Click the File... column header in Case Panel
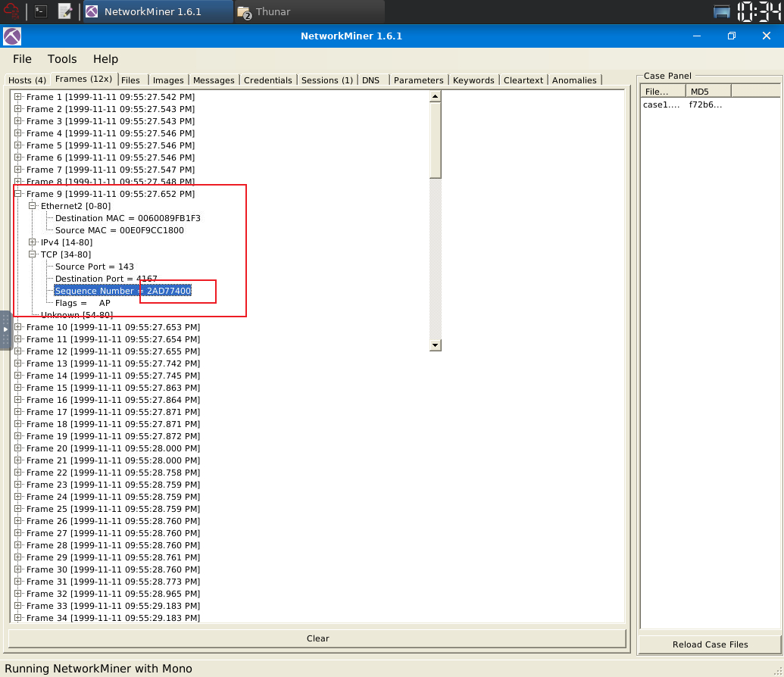Screen dimensions: 784x677 [663, 92]
